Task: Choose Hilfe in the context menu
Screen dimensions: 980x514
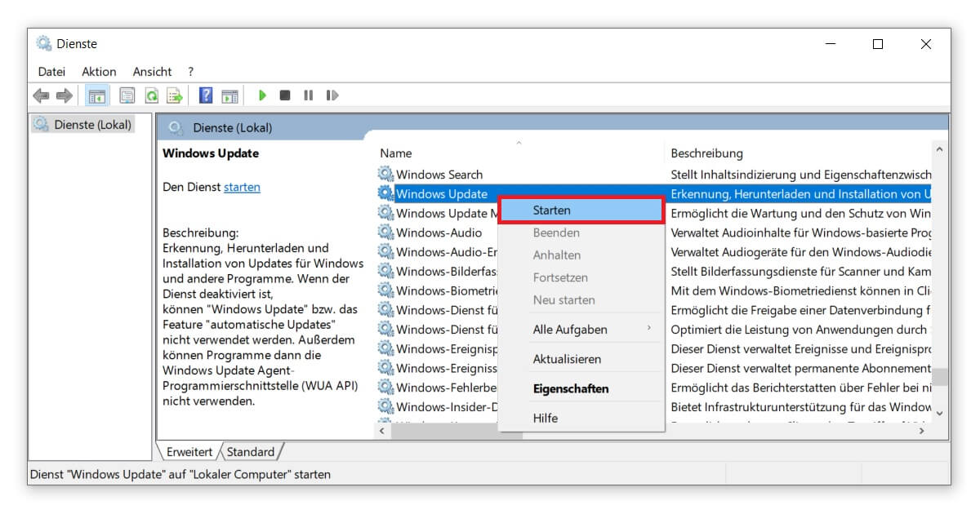Action: [581, 418]
